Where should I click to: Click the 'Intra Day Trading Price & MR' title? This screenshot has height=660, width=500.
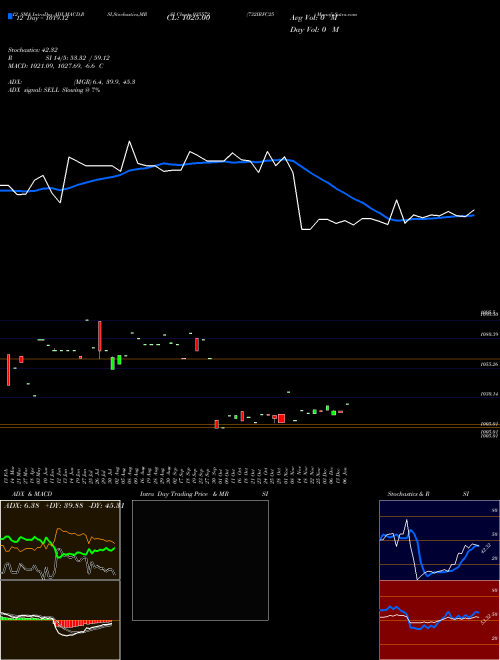pyautogui.click(x=184, y=494)
